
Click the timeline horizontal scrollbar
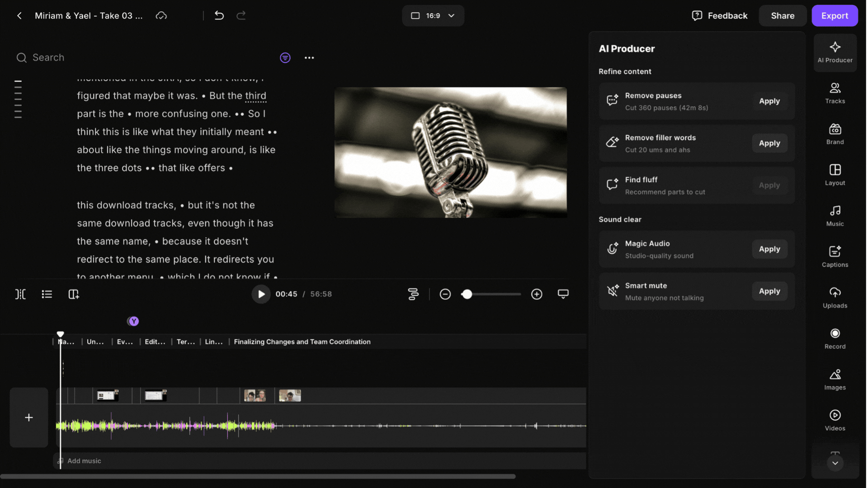[x=258, y=477]
